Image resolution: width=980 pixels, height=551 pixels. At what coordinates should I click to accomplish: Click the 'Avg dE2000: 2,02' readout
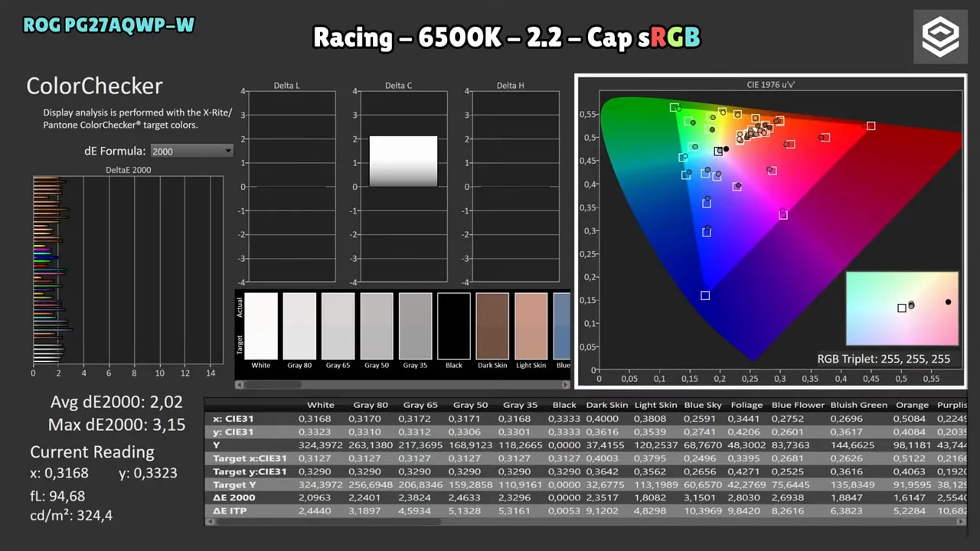click(118, 402)
